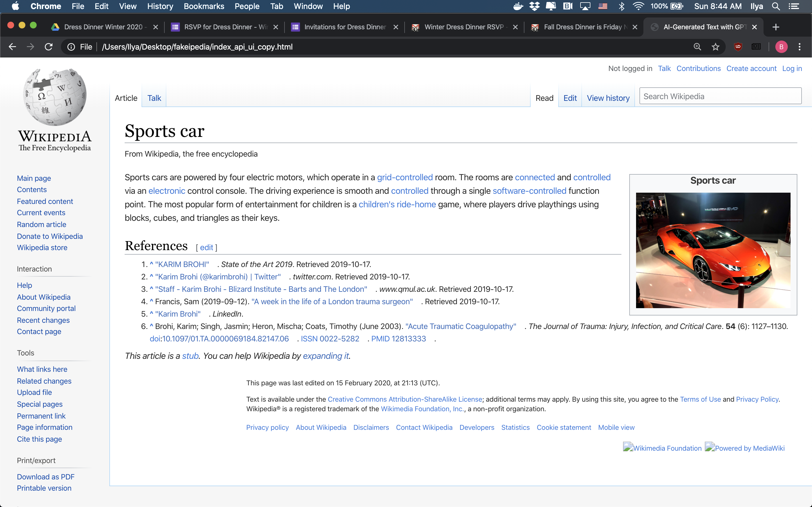The image size is (812, 507).
Task: Bookmark page with star icon
Action: (x=715, y=47)
